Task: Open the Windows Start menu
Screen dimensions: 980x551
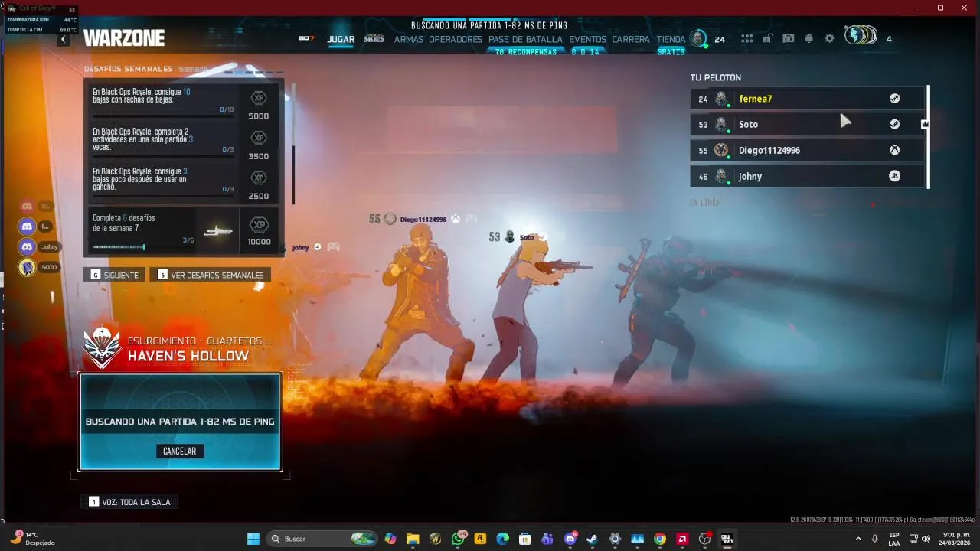Action: [253, 539]
